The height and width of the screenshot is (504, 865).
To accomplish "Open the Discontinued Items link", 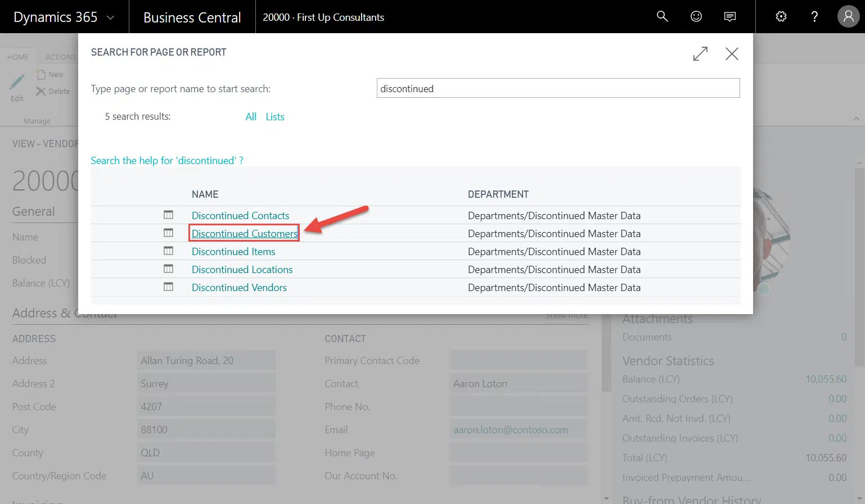I will coord(233,252).
